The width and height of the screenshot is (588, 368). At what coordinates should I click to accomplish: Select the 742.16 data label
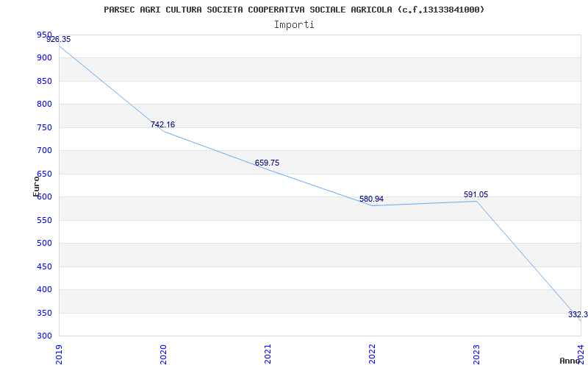point(162,124)
